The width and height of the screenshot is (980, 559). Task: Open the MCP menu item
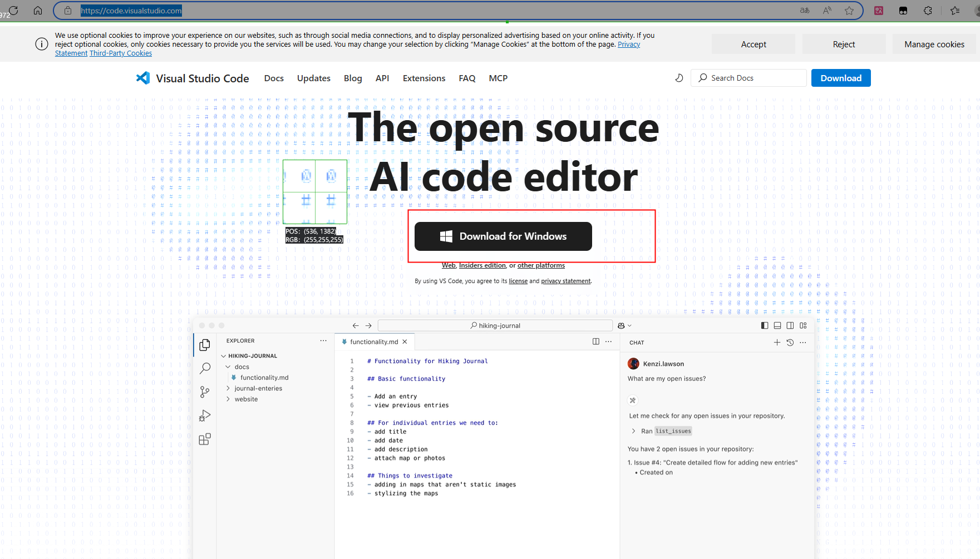point(498,78)
